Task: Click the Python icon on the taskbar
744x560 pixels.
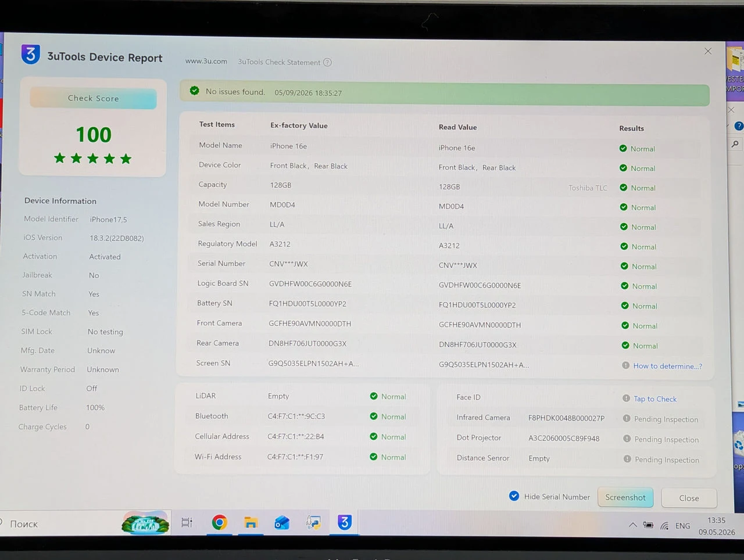Action: click(x=313, y=523)
